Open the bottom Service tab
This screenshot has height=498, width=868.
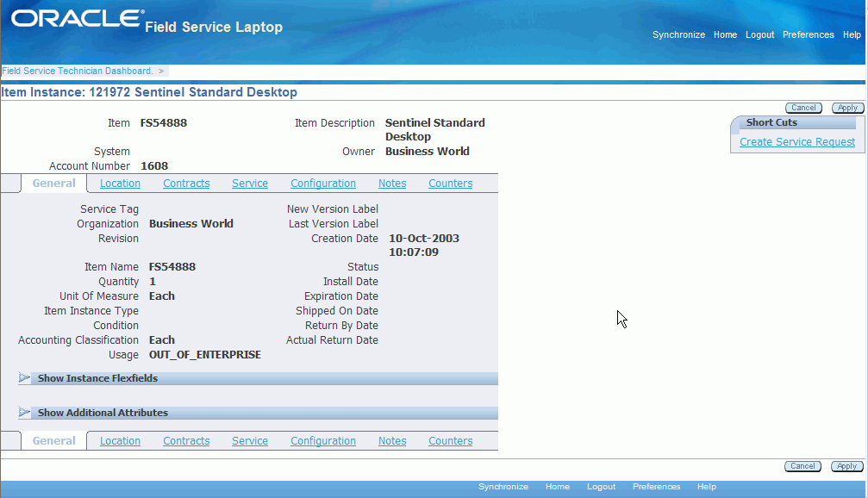point(250,441)
